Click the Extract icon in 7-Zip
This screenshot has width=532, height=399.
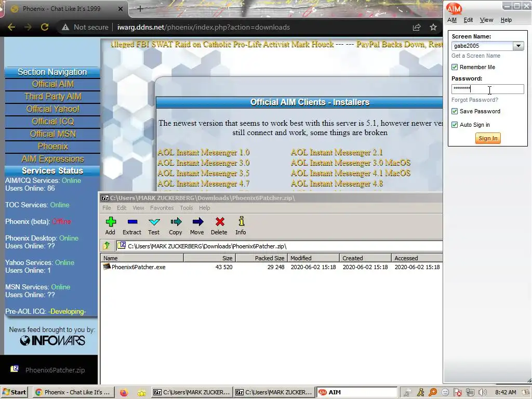click(x=132, y=222)
